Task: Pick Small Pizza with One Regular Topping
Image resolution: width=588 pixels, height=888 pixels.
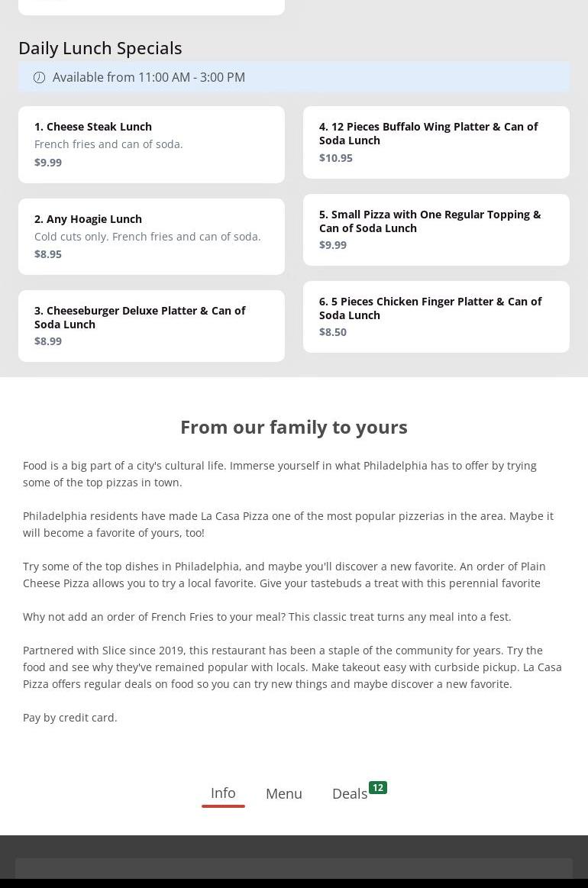Action: click(436, 229)
